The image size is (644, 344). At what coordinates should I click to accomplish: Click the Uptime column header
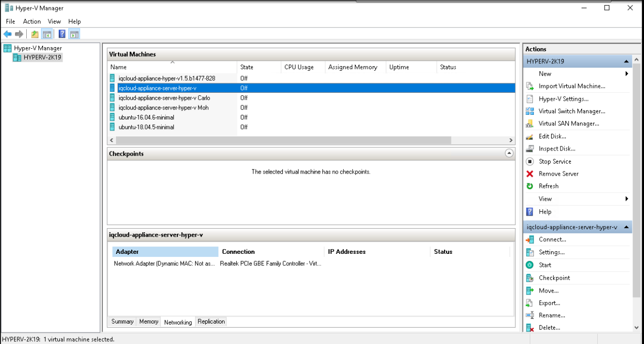[411, 67]
